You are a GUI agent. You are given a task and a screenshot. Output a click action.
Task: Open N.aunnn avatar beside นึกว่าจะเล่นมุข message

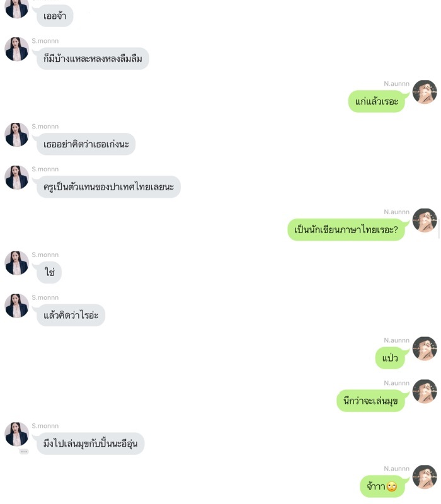(x=425, y=391)
